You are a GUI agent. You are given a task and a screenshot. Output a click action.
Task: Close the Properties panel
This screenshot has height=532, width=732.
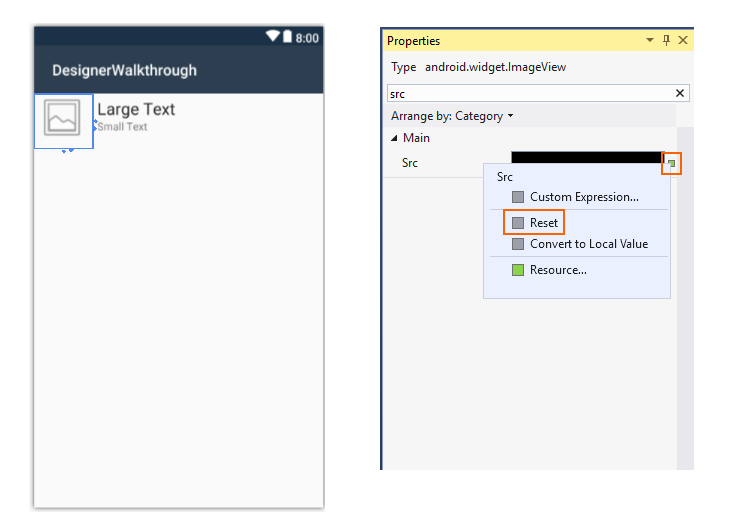click(x=683, y=41)
